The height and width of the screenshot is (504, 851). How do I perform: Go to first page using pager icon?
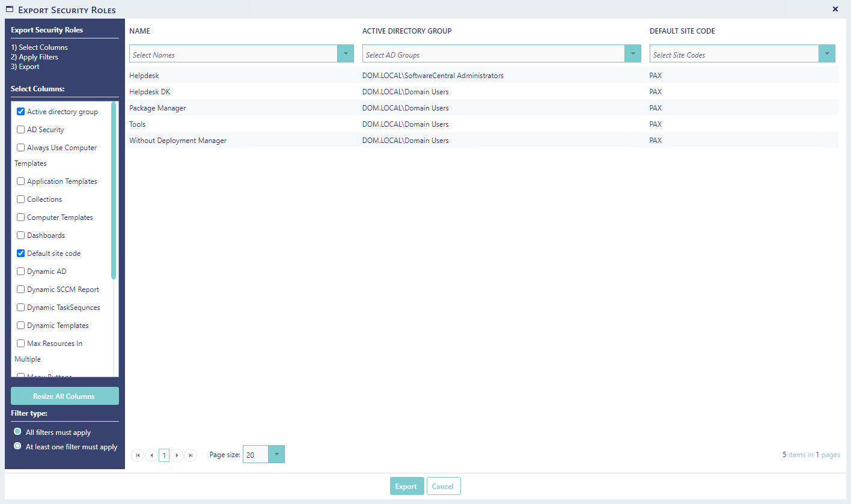tap(138, 455)
